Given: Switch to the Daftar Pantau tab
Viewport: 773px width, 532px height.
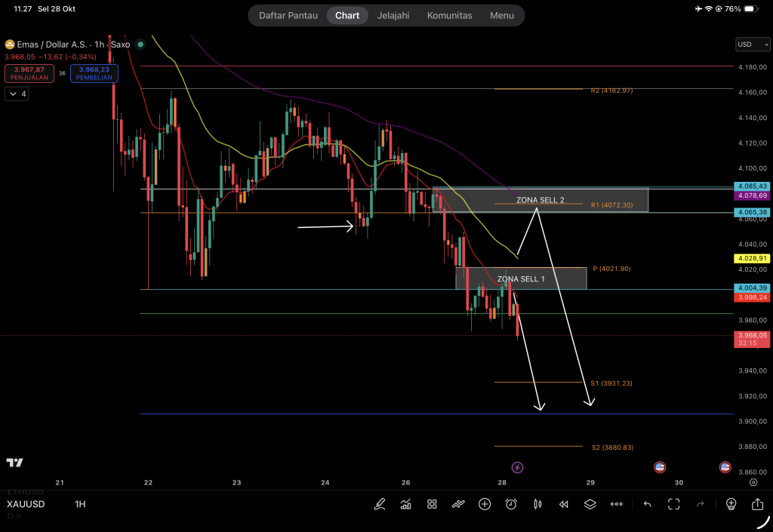Looking at the screenshot, I should (287, 15).
